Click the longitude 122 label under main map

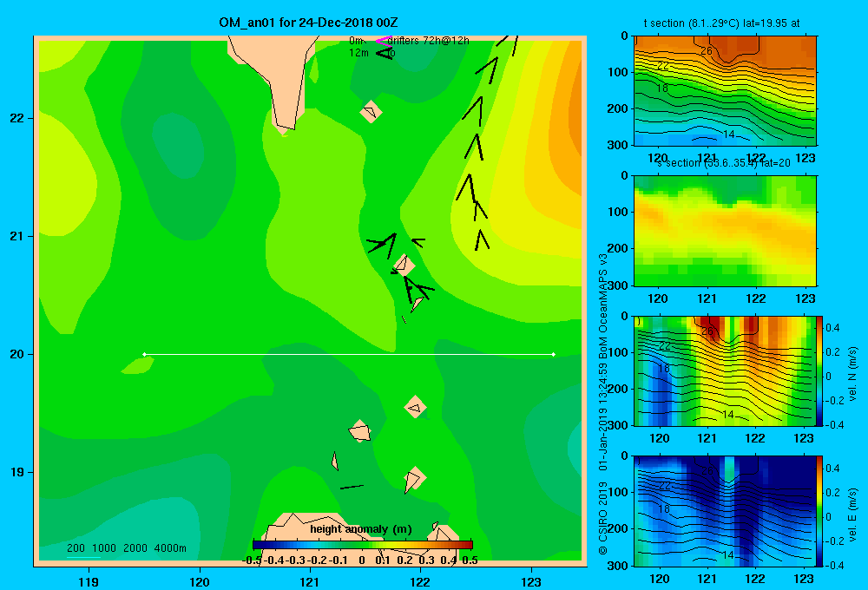(421, 581)
